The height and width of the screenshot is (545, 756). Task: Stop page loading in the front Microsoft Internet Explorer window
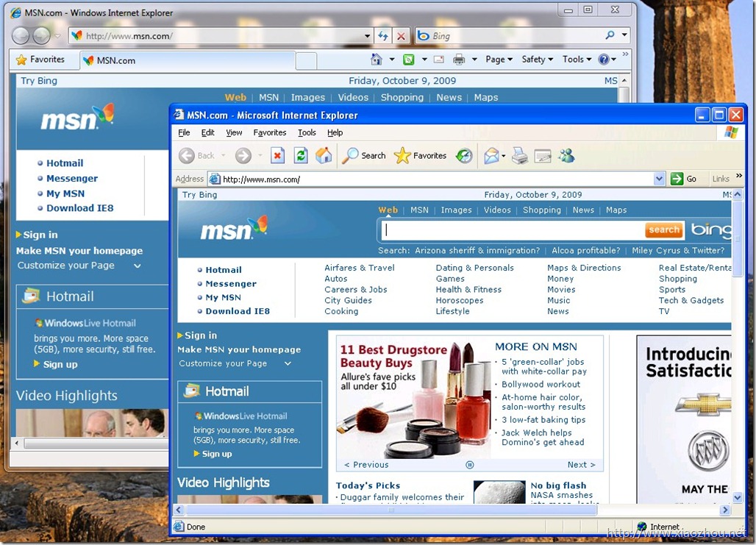277,156
